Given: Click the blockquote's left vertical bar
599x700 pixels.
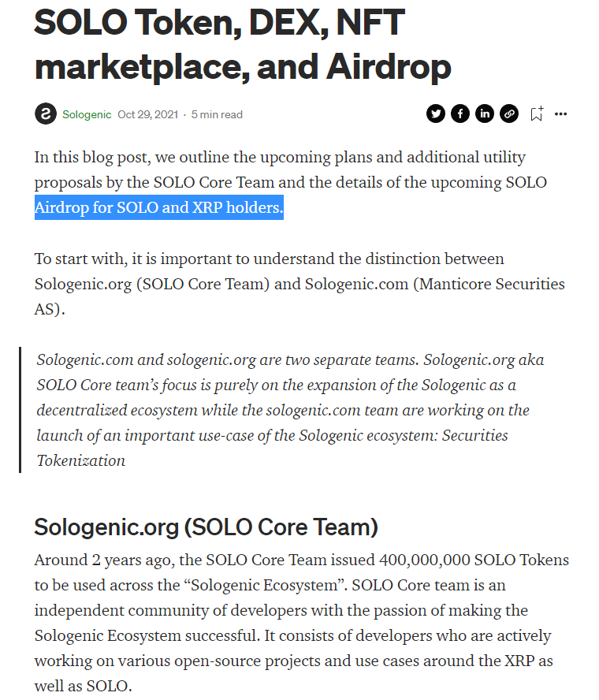Looking at the screenshot, I should pos(20,410).
